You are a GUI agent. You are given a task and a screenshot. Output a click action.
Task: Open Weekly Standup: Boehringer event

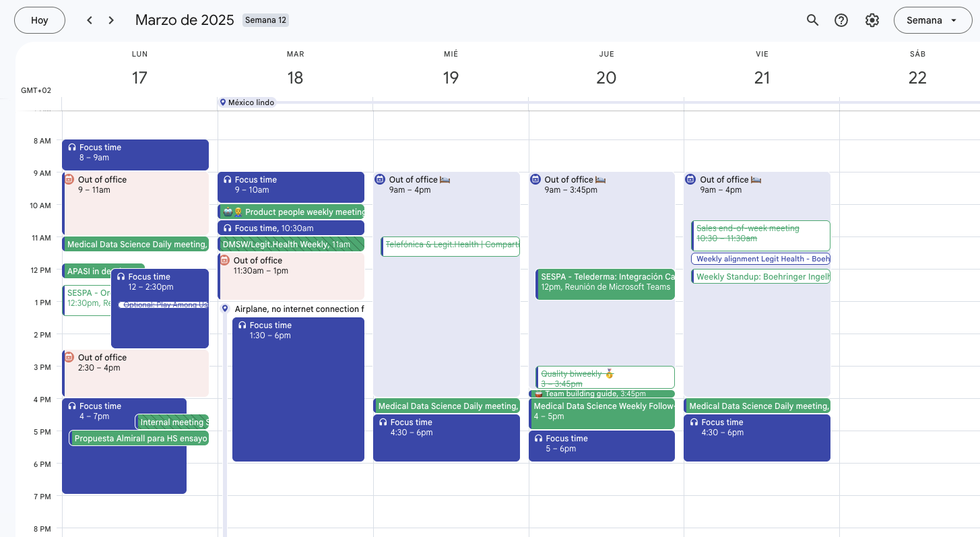pyautogui.click(x=761, y=276)
